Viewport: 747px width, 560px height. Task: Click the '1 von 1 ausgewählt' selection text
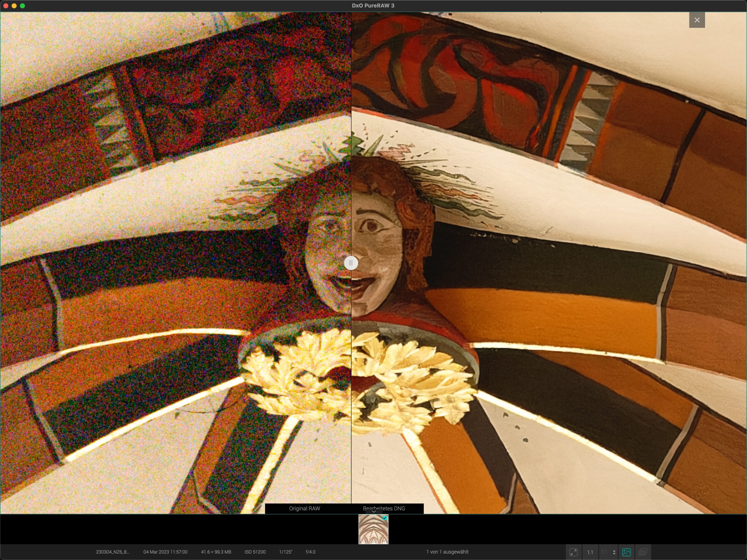click(x=447, y=552)
